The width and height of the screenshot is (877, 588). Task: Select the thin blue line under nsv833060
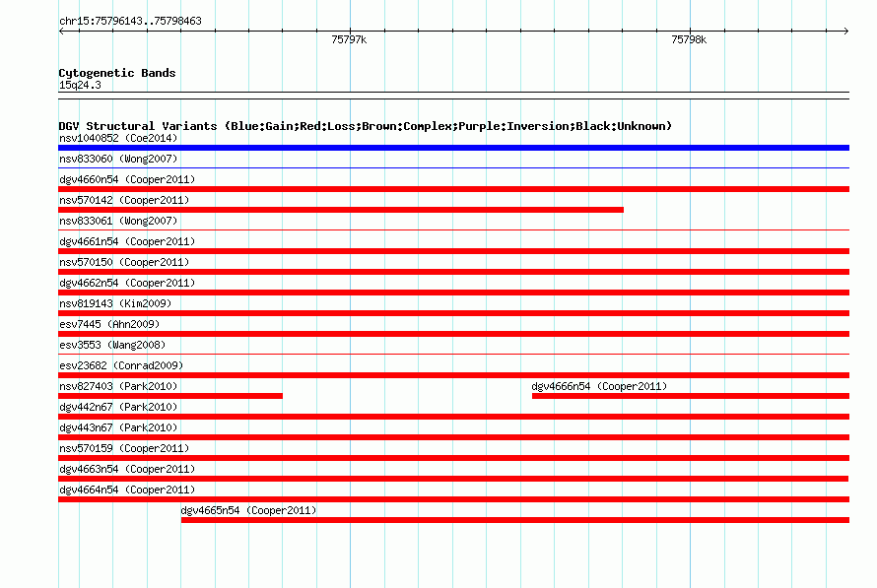[x=453, y=167]
